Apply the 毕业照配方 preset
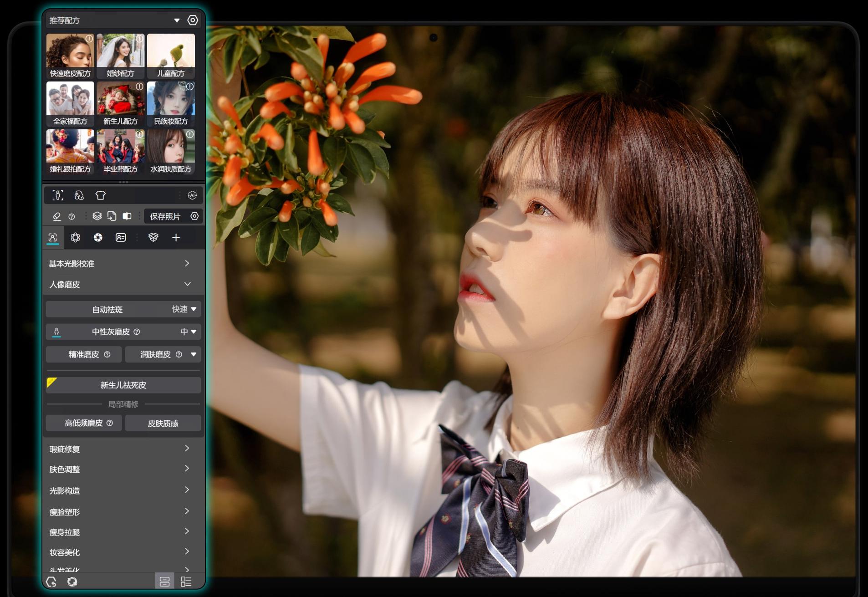Image resolution: width=868 pixels, height=597 pixels. click(120, 152)
